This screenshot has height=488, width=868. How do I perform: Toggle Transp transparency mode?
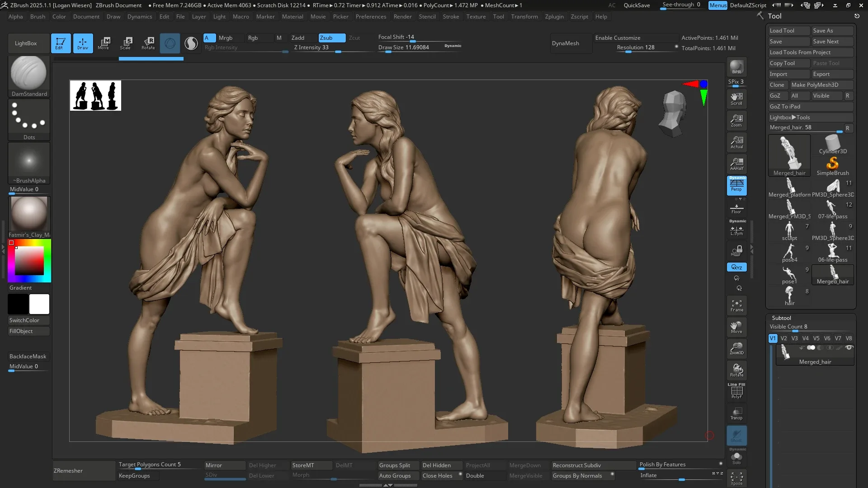[736, 413]
